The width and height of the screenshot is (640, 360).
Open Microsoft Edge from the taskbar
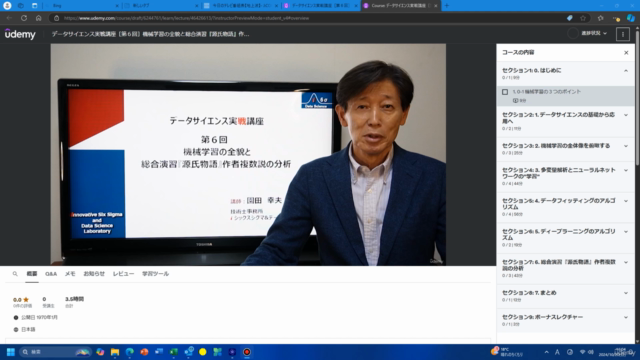(x=130, y=352)
